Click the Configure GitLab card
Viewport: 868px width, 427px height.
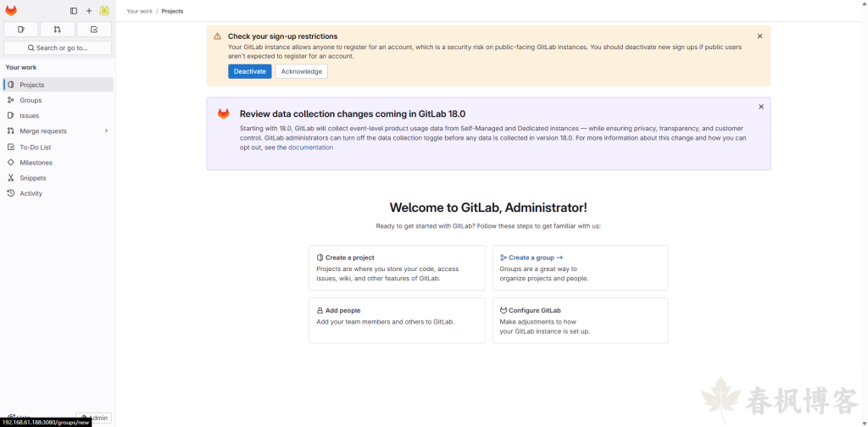click(x=580, y=320)
